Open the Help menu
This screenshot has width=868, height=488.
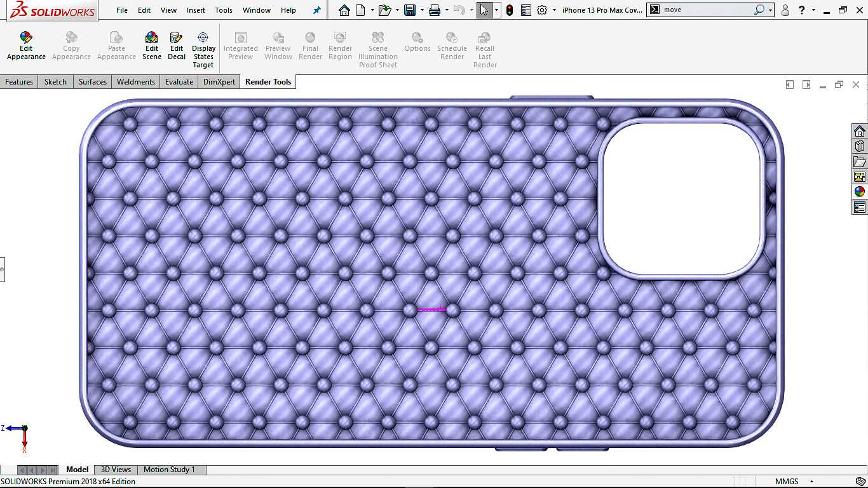pyautogui.click(x=288, y=10)
